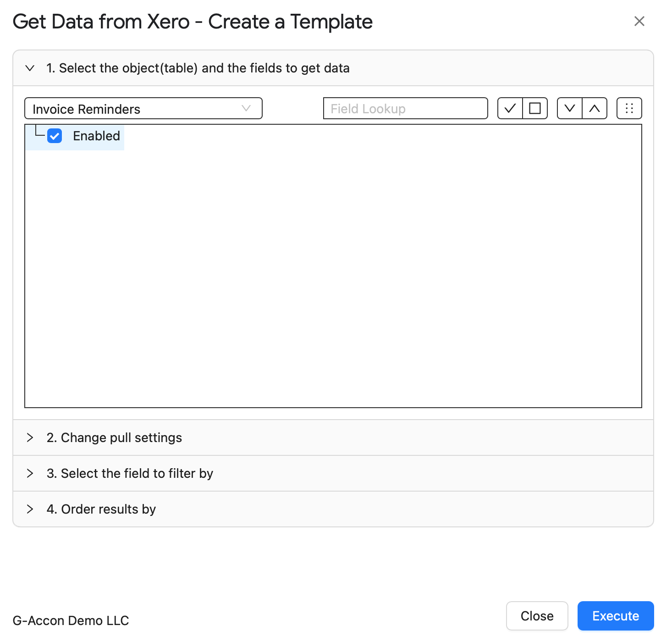Open the Invoice Reminders object dropdown

143,109
